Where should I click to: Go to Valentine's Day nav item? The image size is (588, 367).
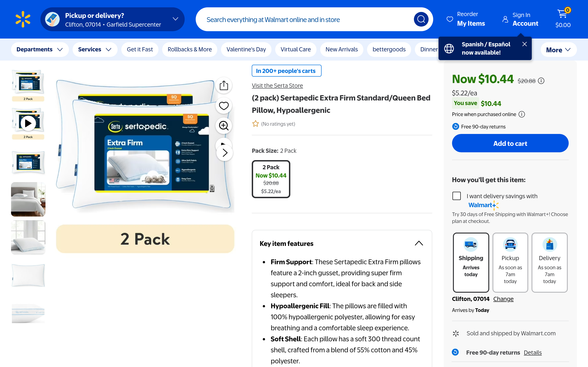tap(246, 50)
